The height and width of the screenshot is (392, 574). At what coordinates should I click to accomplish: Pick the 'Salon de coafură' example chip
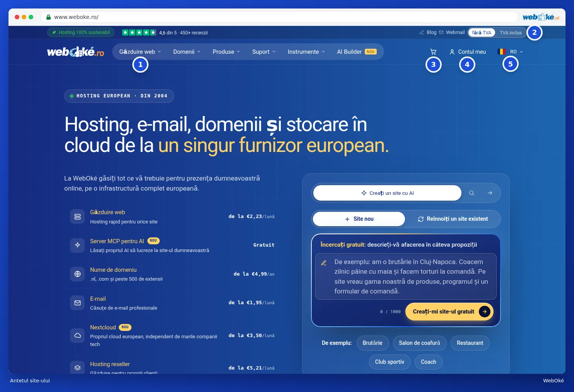(x=419, y=343)
